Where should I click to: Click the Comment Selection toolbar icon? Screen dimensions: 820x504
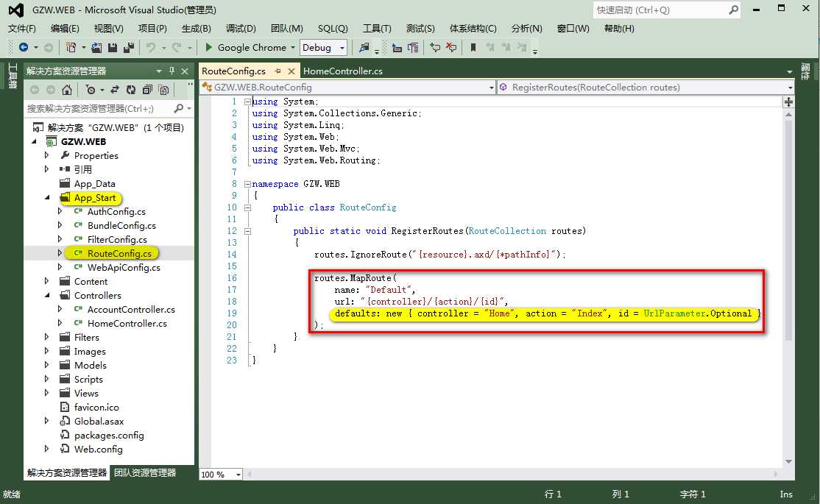coord(435,48)
